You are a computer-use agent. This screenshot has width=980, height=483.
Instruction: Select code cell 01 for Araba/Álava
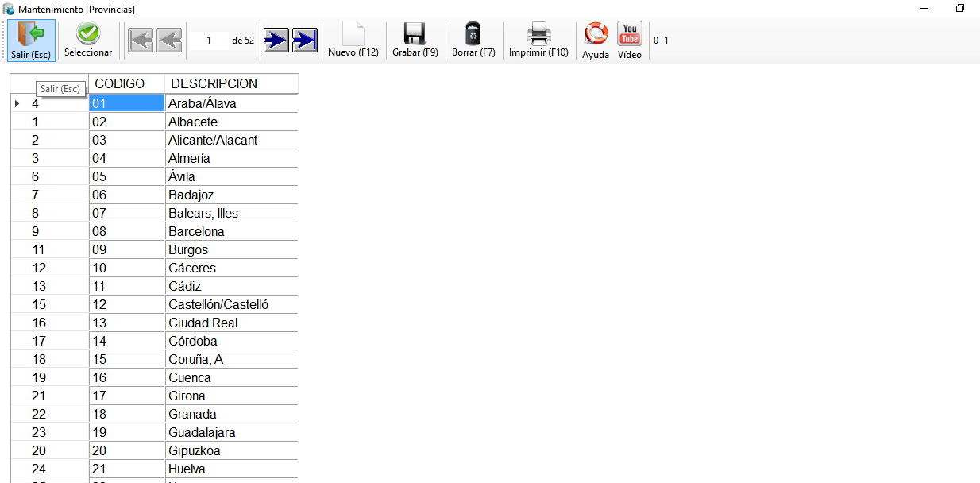[127, 103]
